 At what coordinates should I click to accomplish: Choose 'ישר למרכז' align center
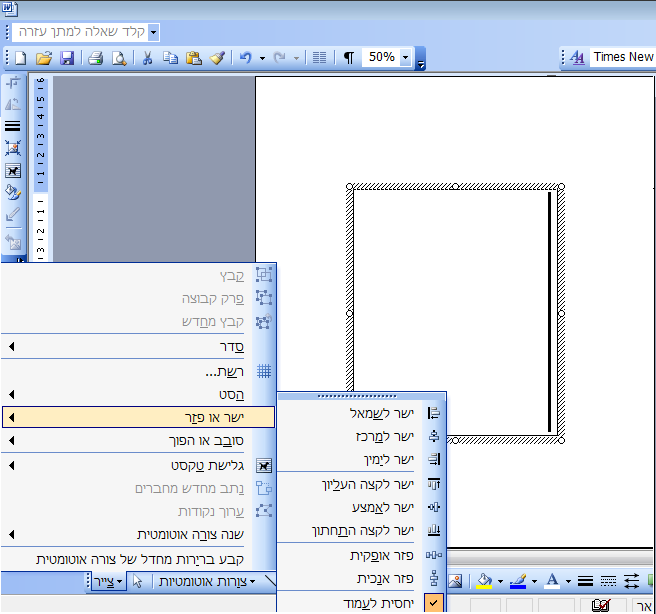(362, 436)
